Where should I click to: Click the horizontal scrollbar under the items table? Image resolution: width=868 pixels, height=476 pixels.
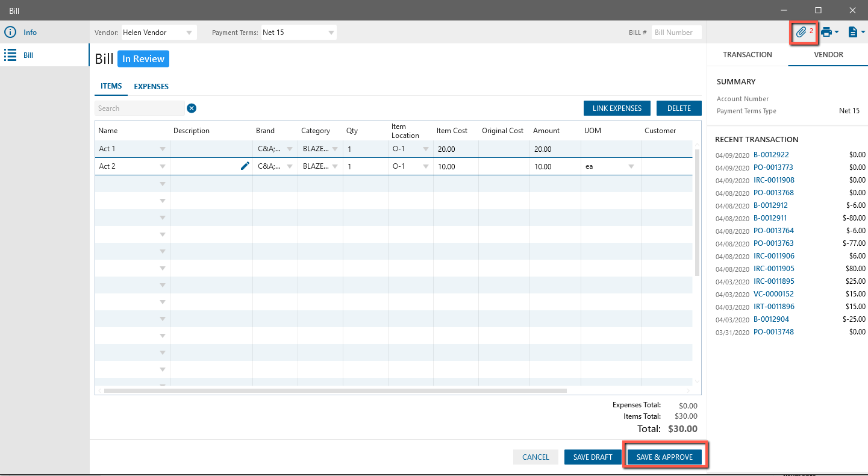pos(334,390)
